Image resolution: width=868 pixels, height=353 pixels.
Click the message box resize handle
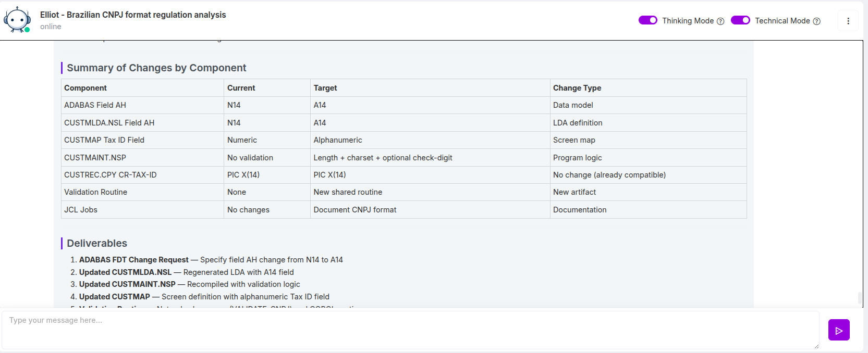pos(816,346)
